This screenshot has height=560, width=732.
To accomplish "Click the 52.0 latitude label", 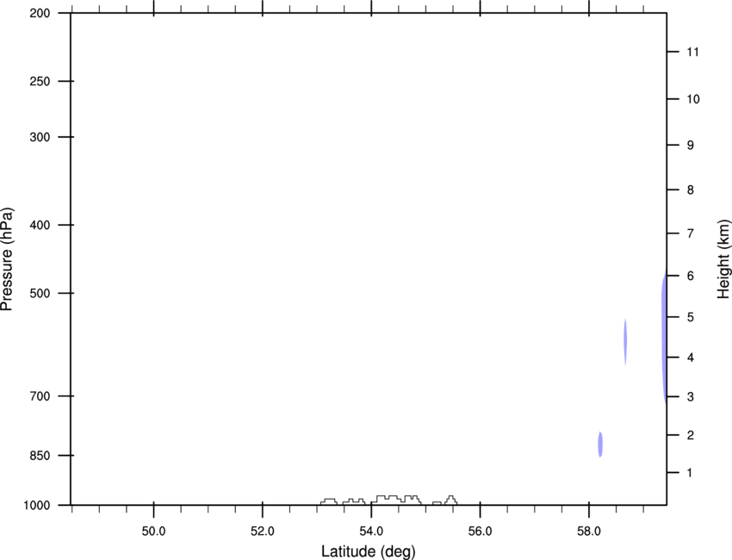I will [x=263, y=532].
